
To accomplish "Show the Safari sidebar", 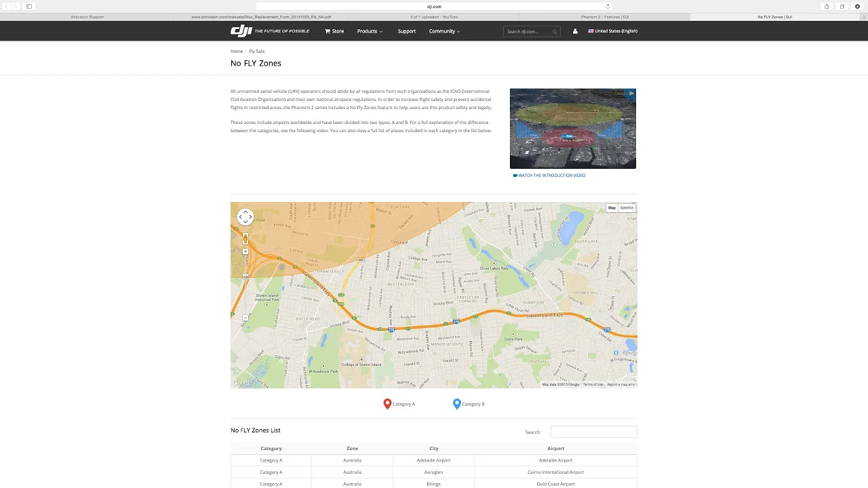I will tap(29, 6).
